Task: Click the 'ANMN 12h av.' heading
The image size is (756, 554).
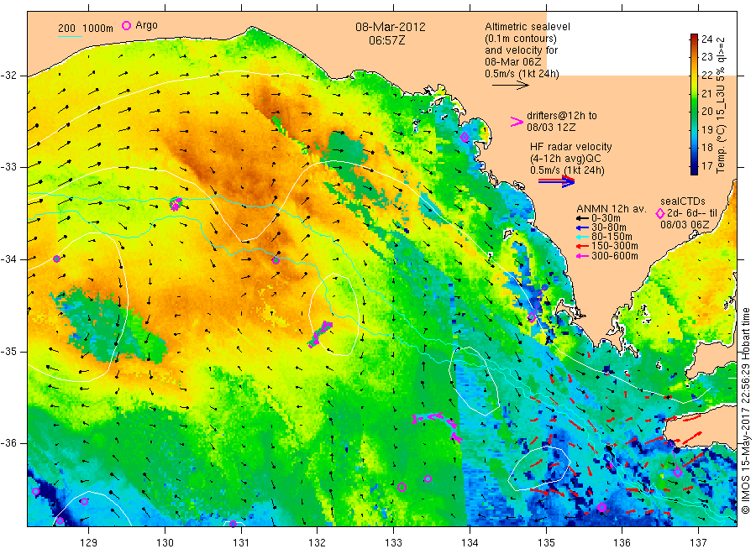Action: (611, 209)
